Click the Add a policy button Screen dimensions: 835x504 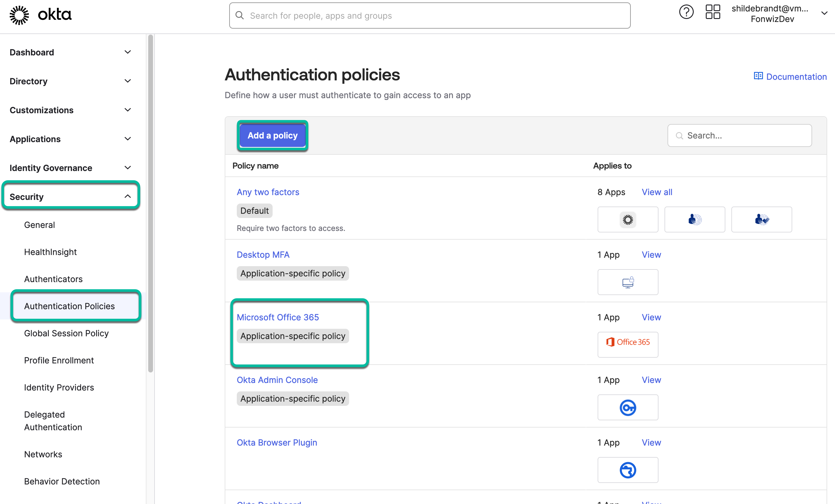click(272, 135)
